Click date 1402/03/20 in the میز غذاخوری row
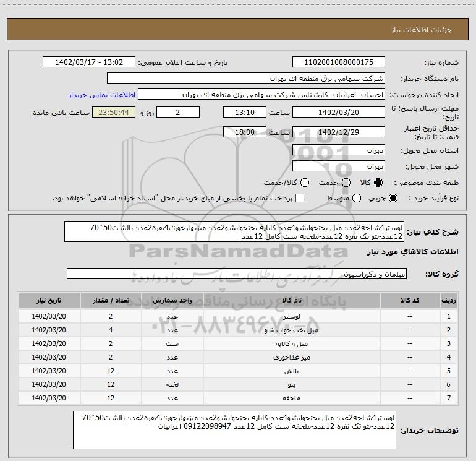Viewport: 476px width, 461px height. [x=49, y=357]
